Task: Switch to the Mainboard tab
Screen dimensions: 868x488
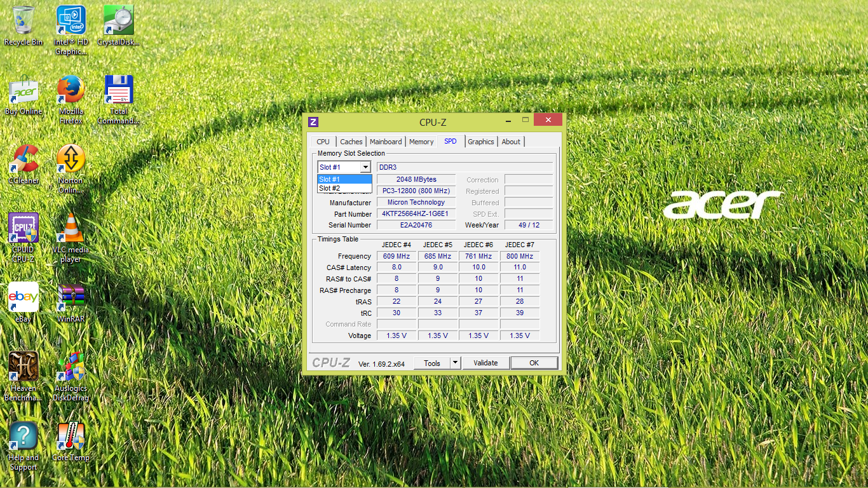Action: [x=386, y=142]
